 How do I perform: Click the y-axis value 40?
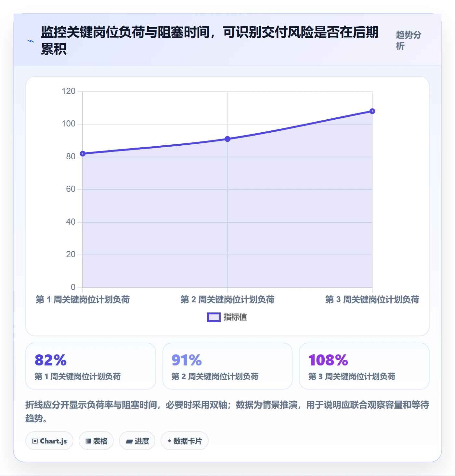[x=71, y=222]
